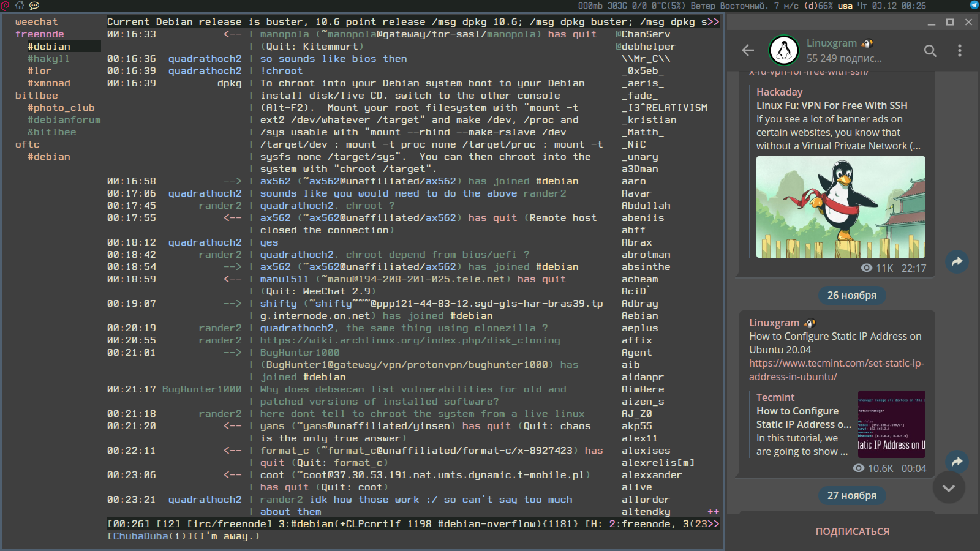Close the Telegram window
This screenshot has height=551, width=980.
[x=968, y=22]
